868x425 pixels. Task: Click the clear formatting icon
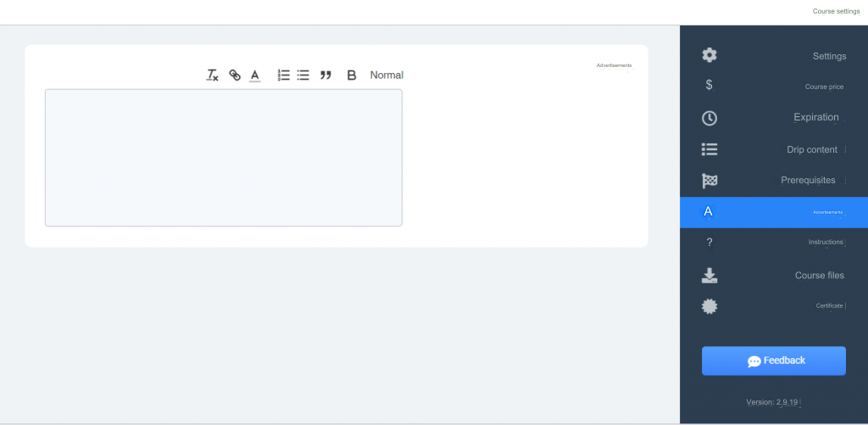[x=213, y=75]
